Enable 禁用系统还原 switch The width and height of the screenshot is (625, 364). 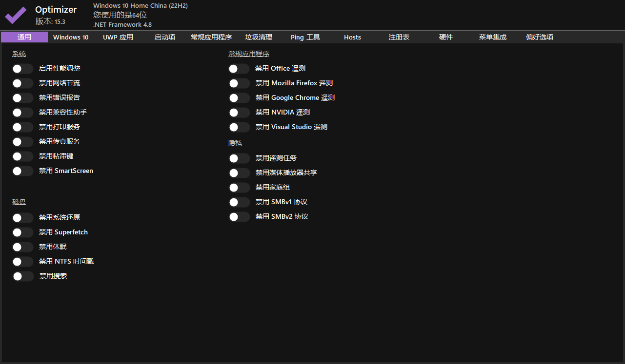click(23, 218)
